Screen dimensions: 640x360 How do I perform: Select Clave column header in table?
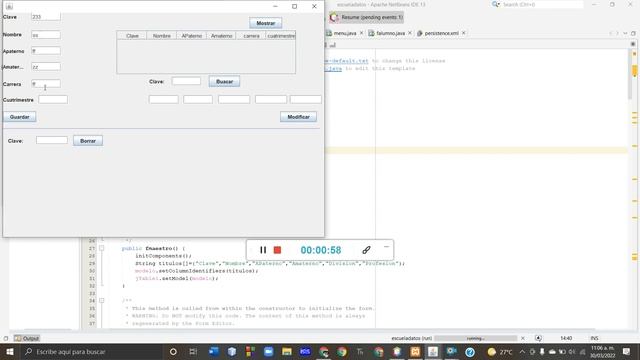132,36
